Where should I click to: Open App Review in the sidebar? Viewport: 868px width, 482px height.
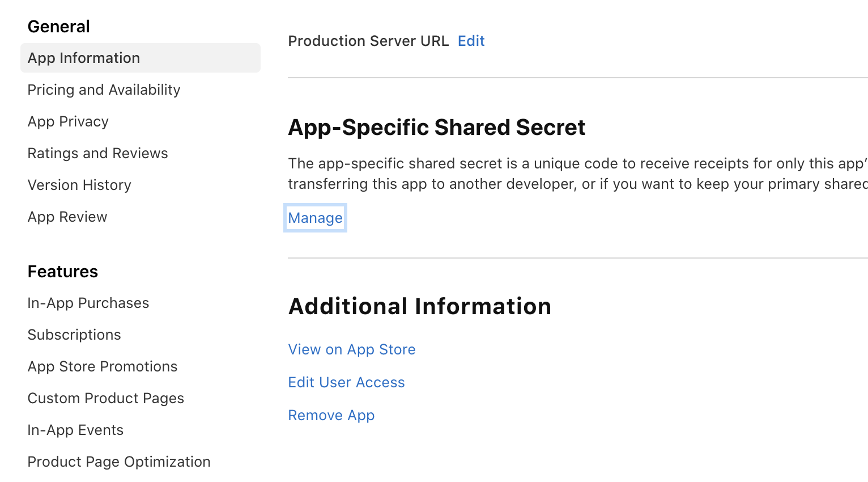67,217
